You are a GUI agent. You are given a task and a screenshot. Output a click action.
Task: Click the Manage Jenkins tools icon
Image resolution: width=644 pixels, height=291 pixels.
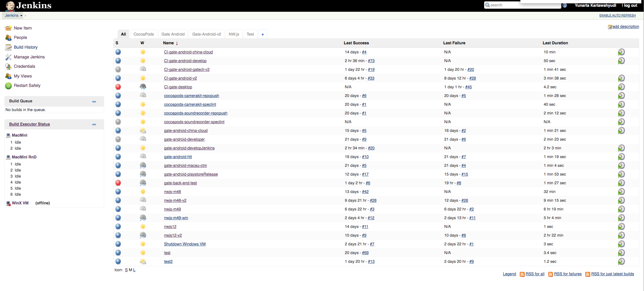pyautogui.click(x=8, y=57)
